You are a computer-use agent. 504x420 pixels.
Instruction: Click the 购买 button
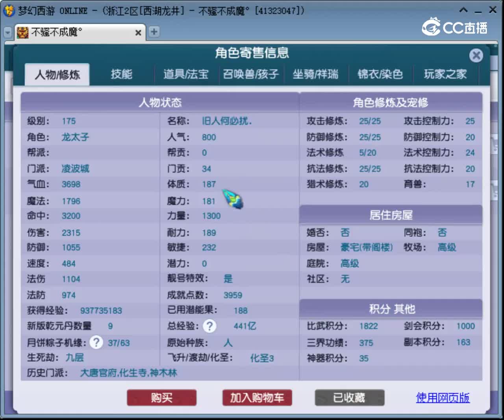tap(162, 398)
